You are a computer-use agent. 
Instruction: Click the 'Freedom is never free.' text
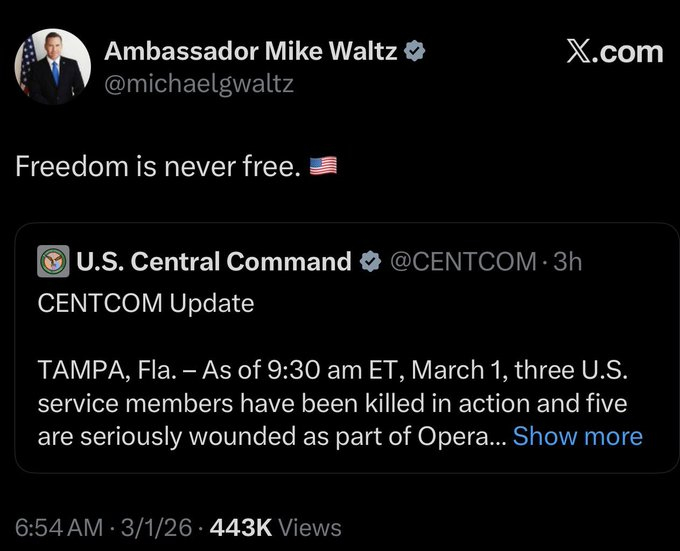click(158, 166)
